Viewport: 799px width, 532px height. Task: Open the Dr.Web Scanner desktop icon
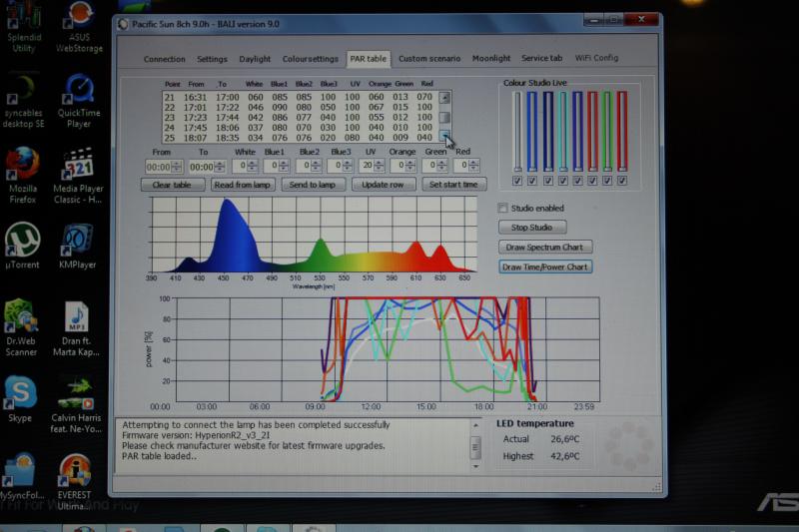tap(21, 318)
